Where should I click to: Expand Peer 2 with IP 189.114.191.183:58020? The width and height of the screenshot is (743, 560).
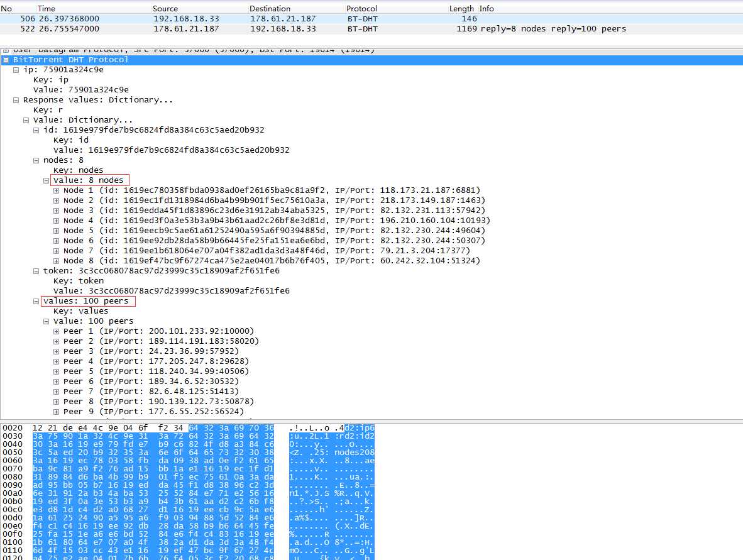56,341
